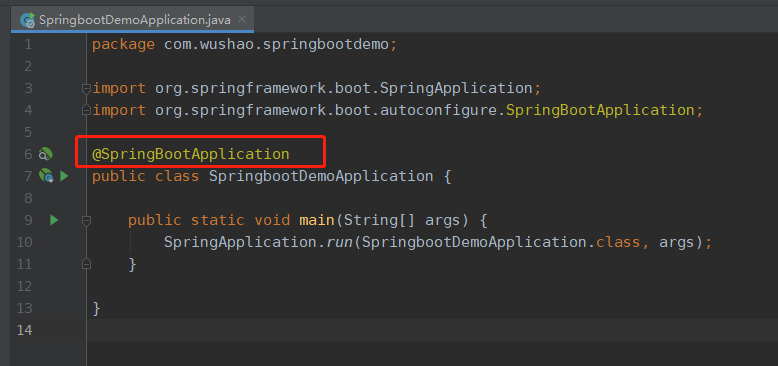Run main method using line 9 arrow
Screen dimensions: 778x366
point(54,220)
